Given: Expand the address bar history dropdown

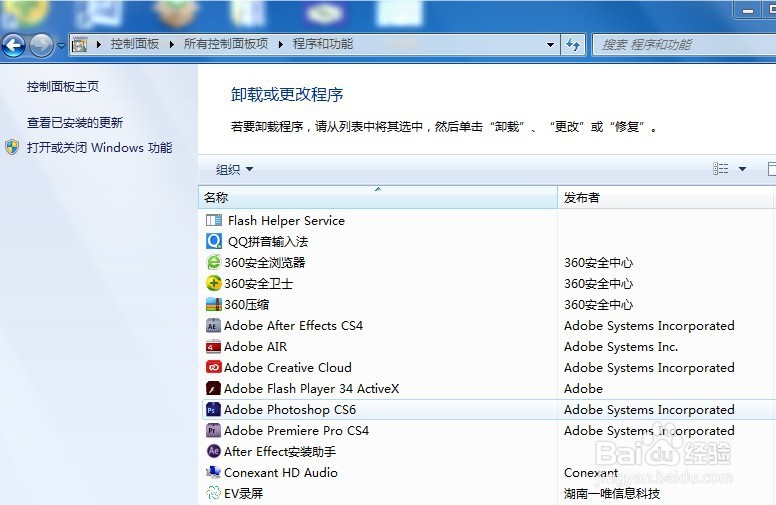Looking at the screenshot, I should tap(550, 45).
